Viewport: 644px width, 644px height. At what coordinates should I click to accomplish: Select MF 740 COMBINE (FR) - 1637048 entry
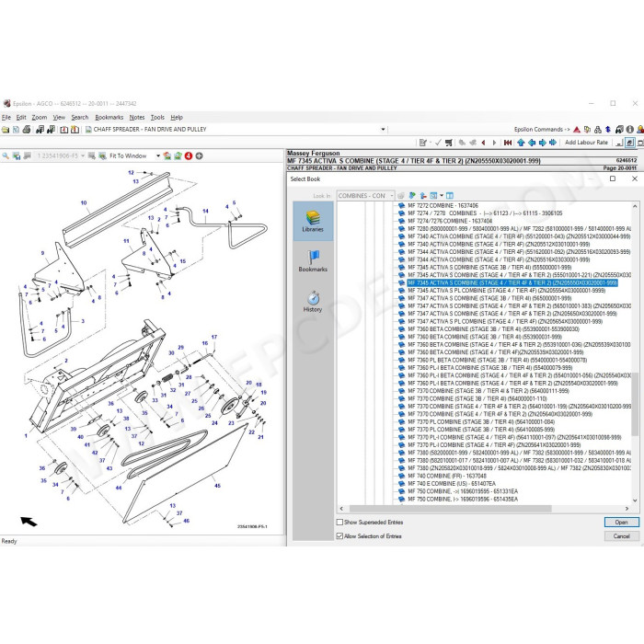[x=447, y=476]
